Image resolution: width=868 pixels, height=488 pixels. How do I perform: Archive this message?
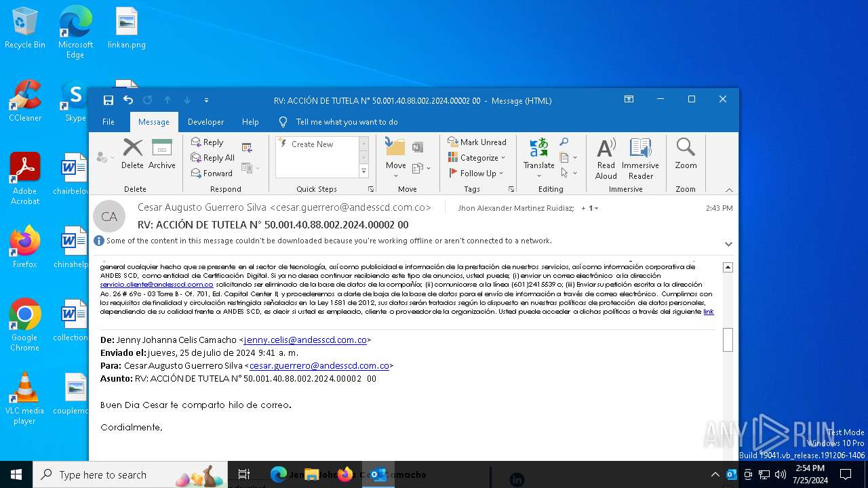pos(161,154)
